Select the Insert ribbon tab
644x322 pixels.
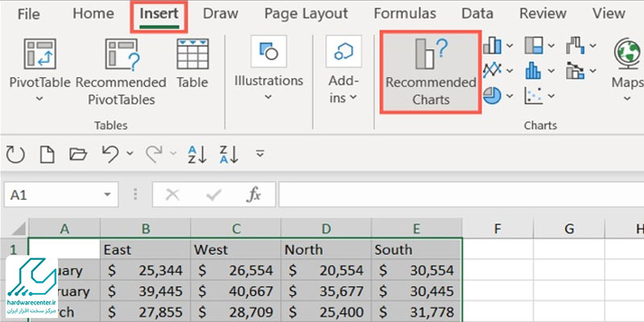coord(159,14)
